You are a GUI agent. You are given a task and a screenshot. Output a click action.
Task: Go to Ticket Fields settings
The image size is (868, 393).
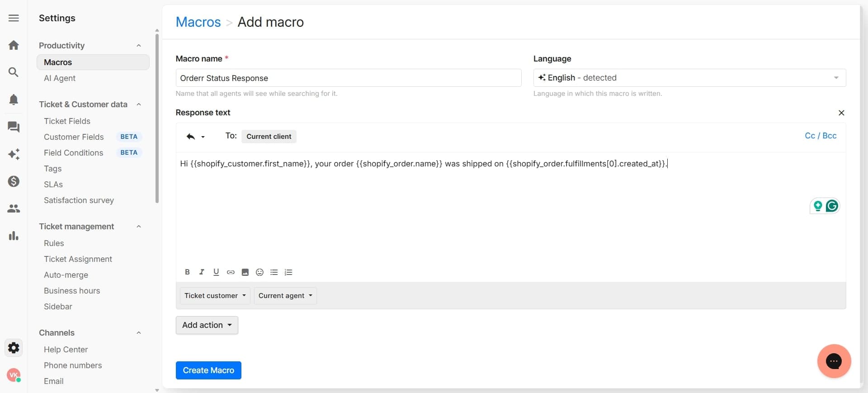[x=67, y=121]
